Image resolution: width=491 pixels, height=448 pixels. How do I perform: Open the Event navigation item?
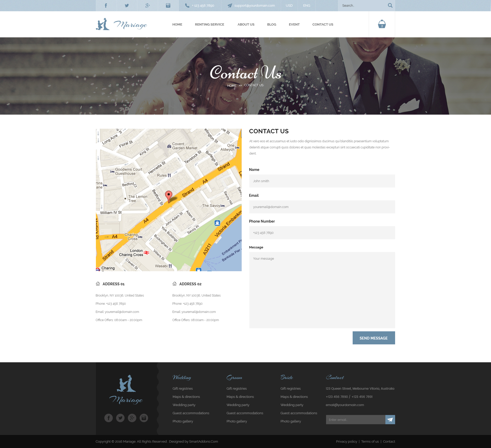tap(294, 25)
